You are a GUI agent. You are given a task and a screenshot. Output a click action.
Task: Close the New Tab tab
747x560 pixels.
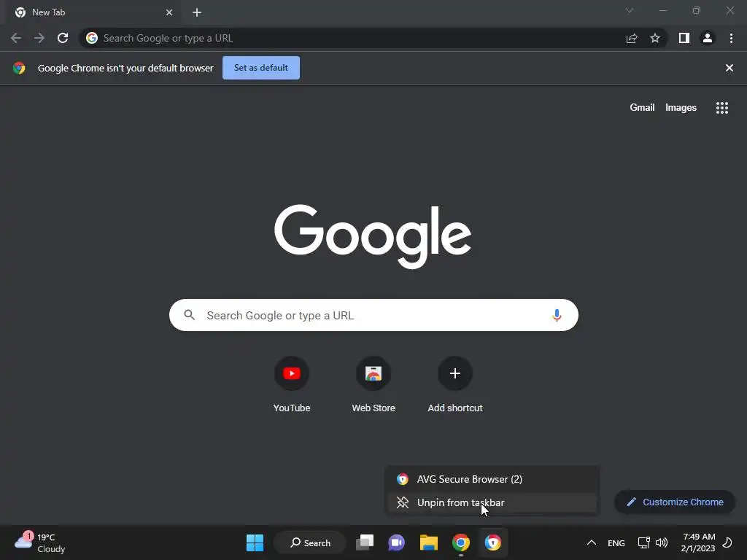point(169,12)
